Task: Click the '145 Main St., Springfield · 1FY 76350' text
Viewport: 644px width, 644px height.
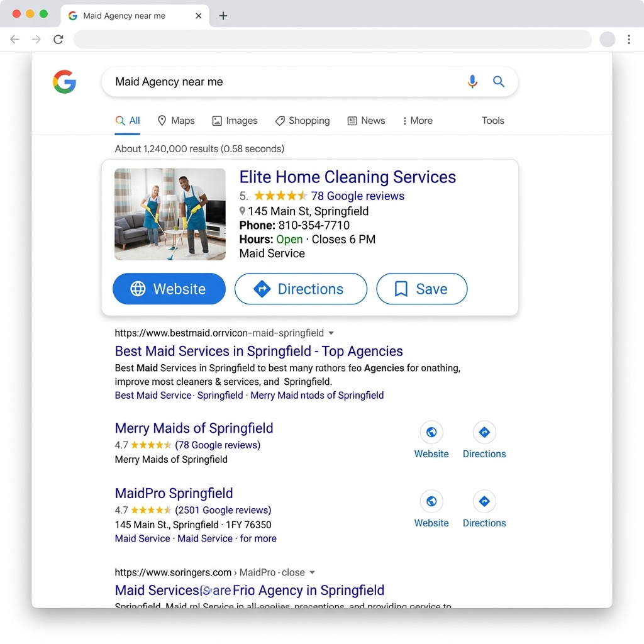Action: (193, 525)
